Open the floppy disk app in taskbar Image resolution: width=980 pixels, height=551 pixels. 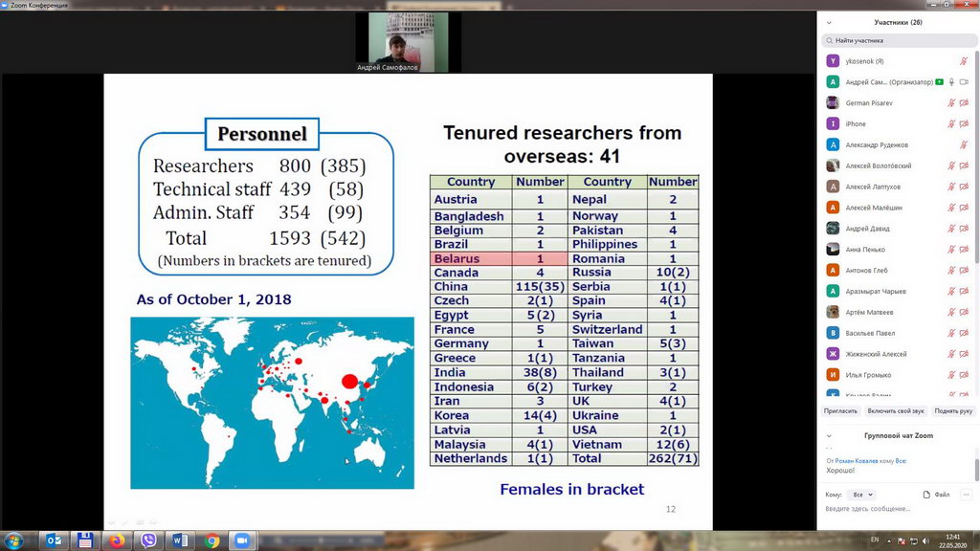click(x=85, y=540)
